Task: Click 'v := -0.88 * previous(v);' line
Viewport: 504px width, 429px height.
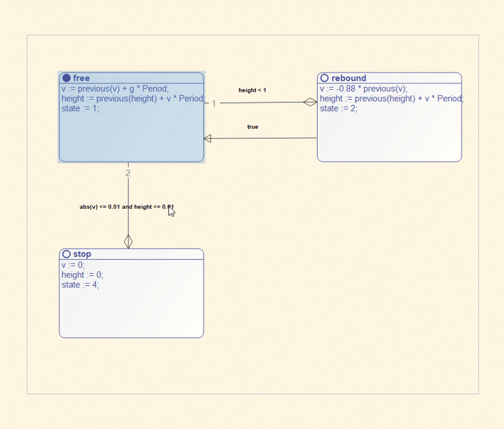Action: [364, 89]
